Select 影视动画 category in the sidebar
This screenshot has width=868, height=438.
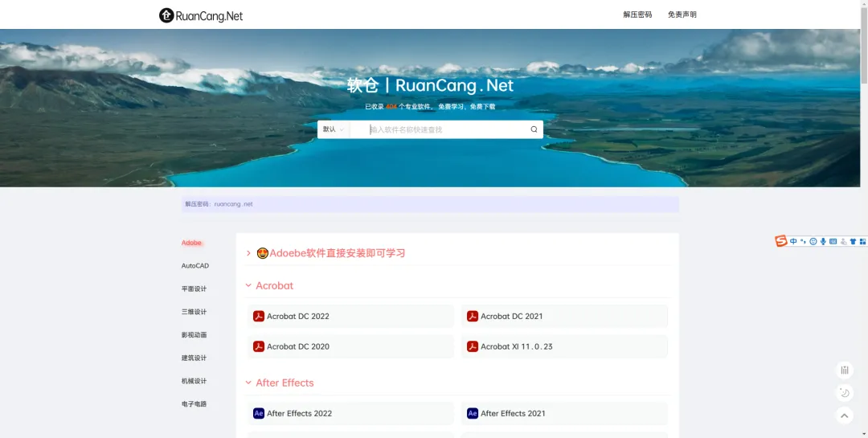pos(194,335)
